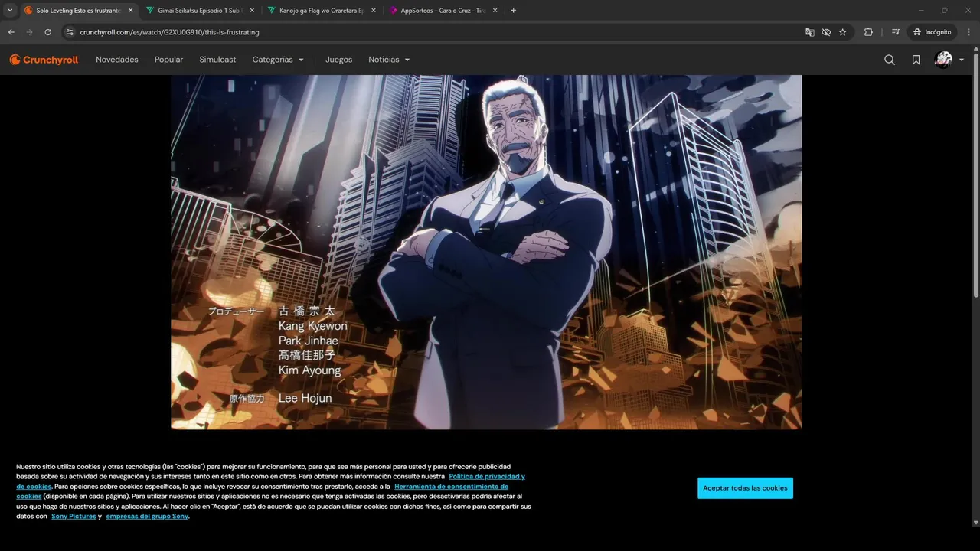The width and height of the screenshot is (980, 551).
Task: Click the Lee Hojun credit text
Action: point(305,398)
